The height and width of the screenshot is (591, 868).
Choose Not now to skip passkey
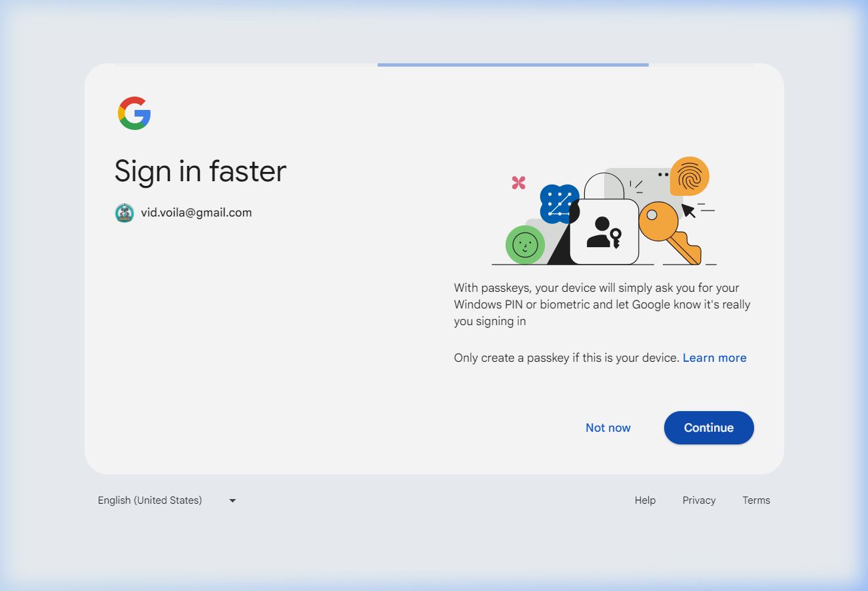(608, 428)
